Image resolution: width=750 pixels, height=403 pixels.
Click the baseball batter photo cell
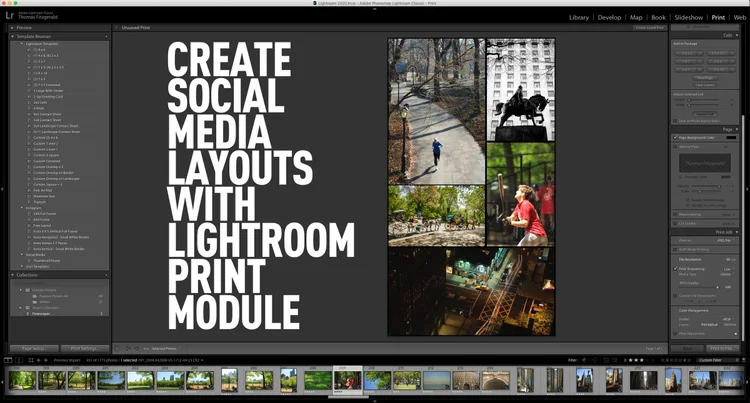tap(521, 195)
